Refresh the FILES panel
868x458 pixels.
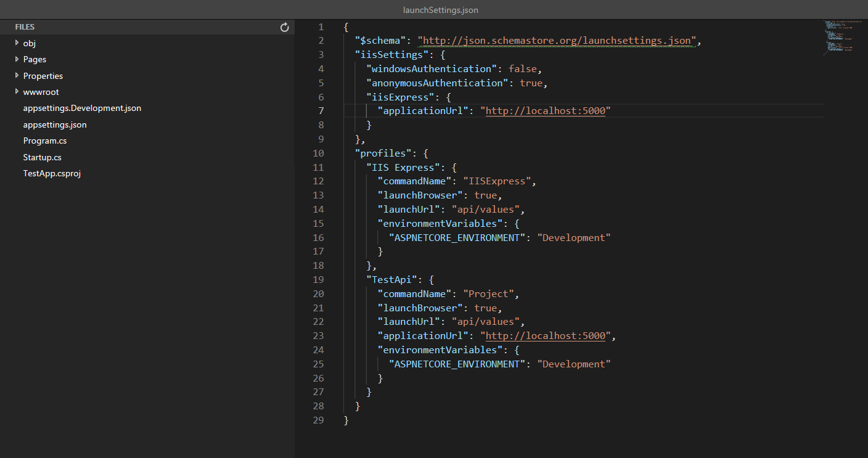pos(284,27)
